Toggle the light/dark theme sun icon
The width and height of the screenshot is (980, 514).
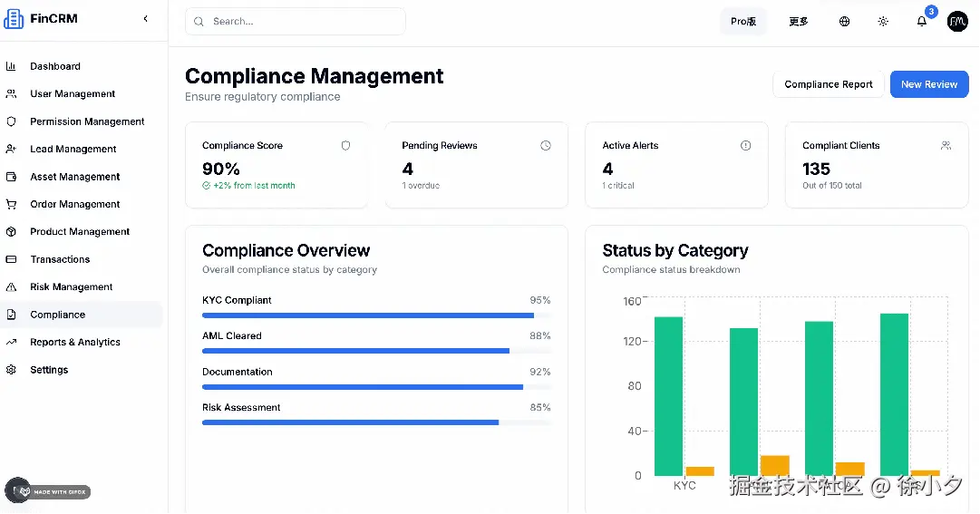pos(883,21)
